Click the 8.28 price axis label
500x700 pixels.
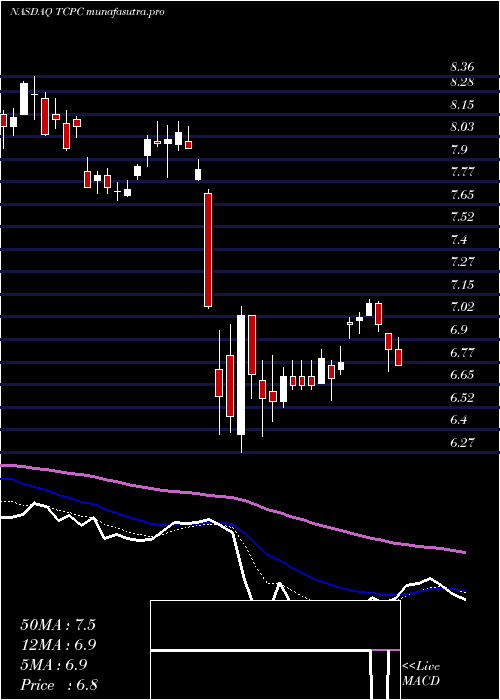pyautogui.click(x=462, y=82)
